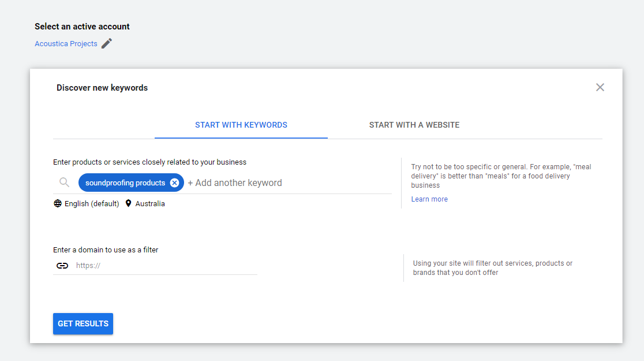Switch to the Start With a Website tab

[414, 125]
